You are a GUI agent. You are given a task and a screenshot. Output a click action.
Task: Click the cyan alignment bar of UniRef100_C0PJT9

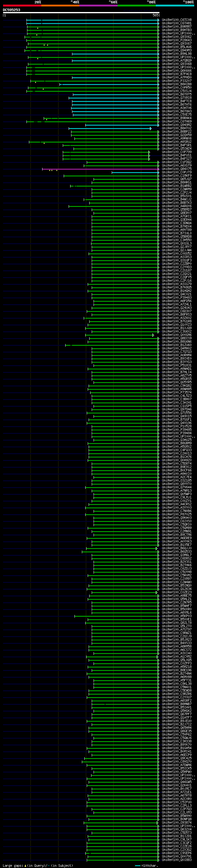[135, 172]
